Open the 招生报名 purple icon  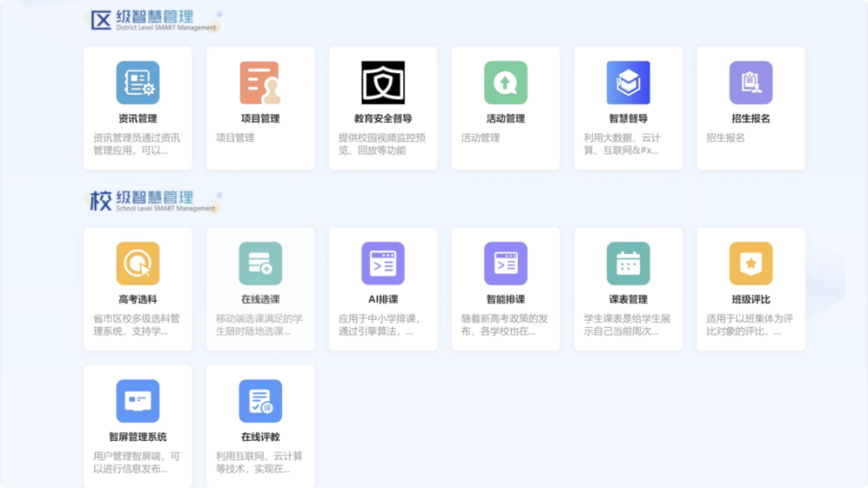tap(750, 82)
